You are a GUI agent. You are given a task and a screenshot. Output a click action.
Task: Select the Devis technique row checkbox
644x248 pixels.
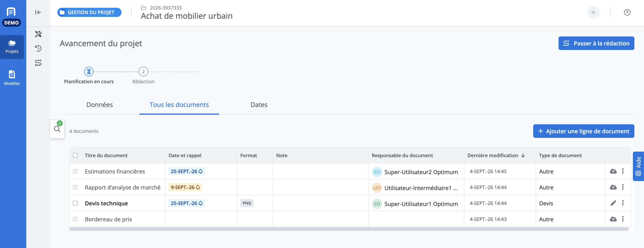[75, 203]
